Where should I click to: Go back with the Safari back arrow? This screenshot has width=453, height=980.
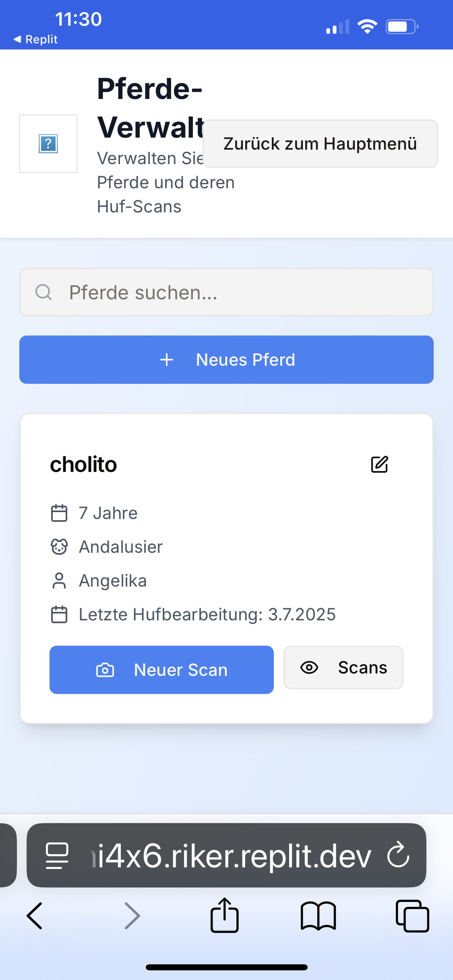(x=35, y=916)
